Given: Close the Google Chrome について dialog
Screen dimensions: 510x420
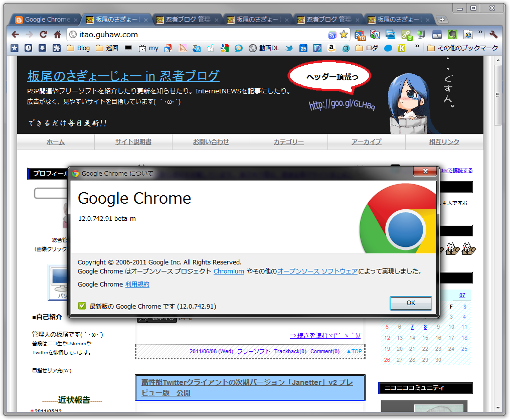Looking at the screenshot, I should 425,171.
